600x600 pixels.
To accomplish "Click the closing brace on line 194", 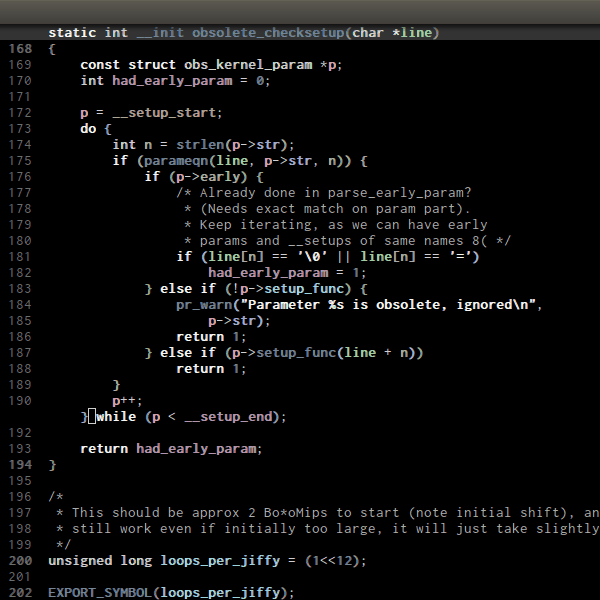I will [x=52, y=465].
